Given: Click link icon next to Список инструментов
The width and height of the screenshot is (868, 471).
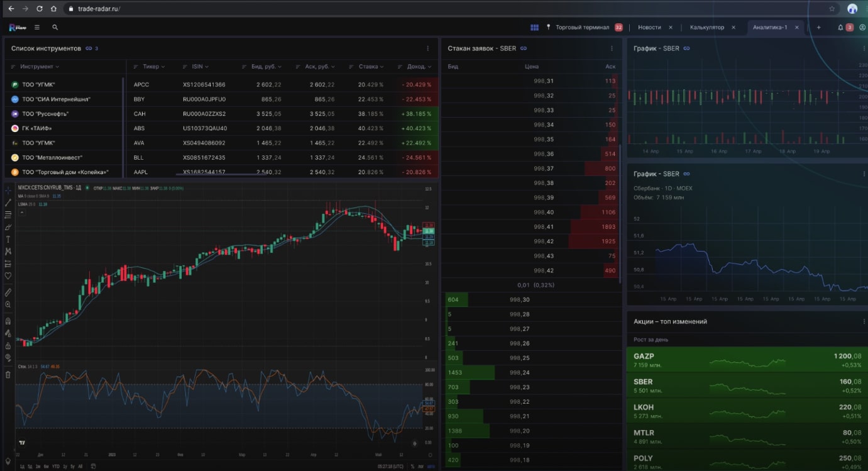Looking at the screenshot, I should [89, 48].
